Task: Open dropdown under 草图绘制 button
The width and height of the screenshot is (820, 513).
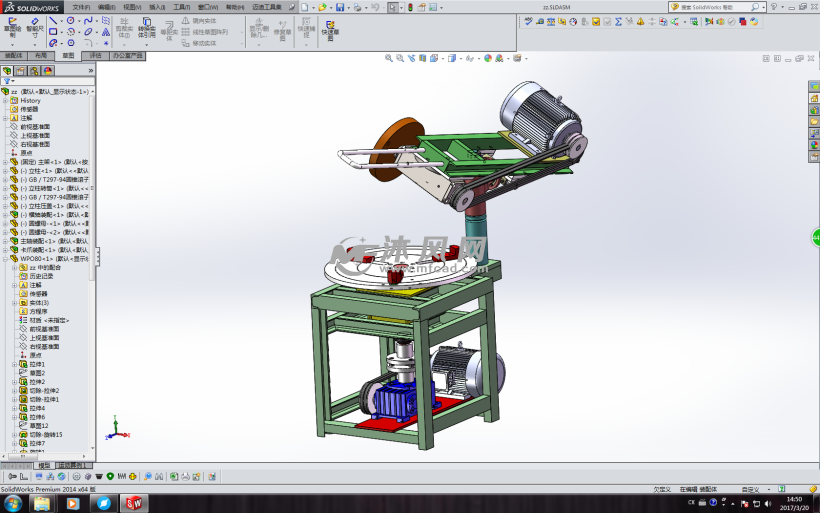Action: point(12,45)
